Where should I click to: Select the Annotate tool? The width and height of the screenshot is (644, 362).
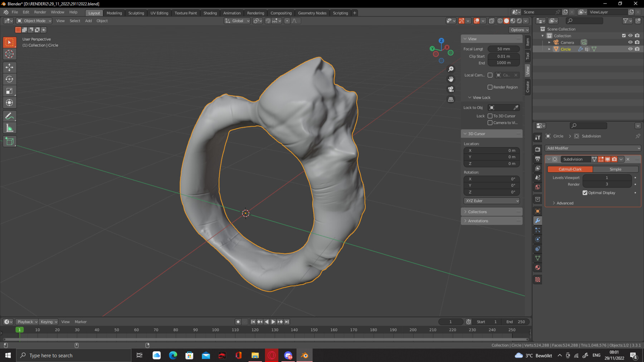pos(9,115)
